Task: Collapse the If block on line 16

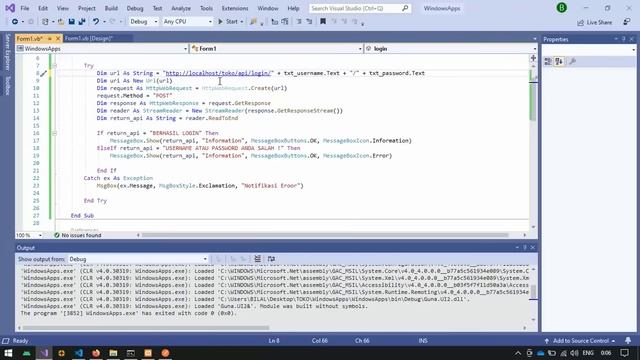Action: tap(54, 133)
